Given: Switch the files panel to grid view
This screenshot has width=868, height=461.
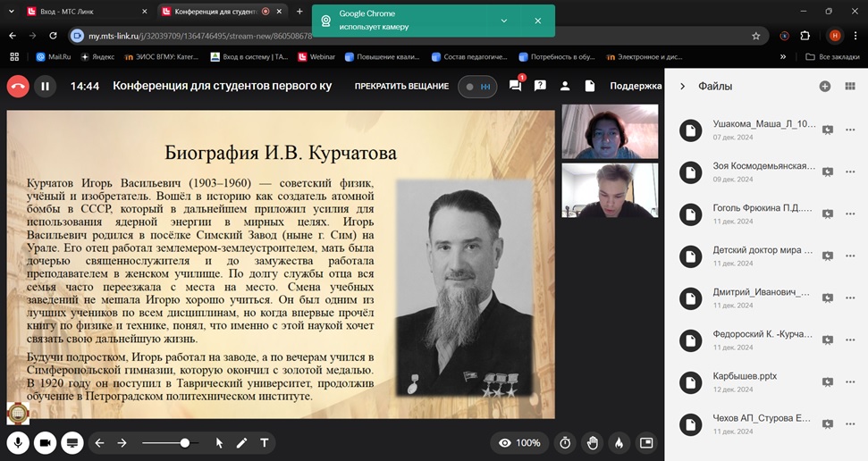Looking at the screenshot, I should pyautogui.click(x=850, y=87).
